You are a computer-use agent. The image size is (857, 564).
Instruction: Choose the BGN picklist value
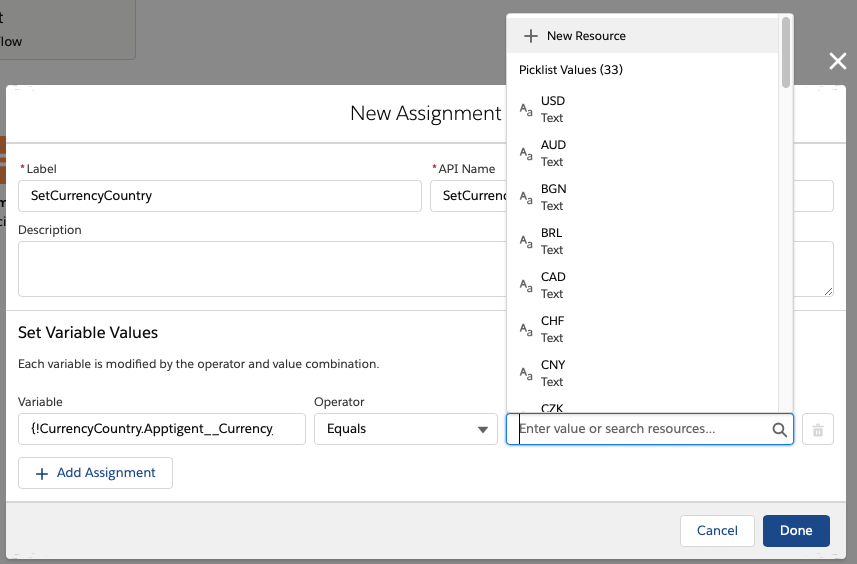tap(642, 197)
